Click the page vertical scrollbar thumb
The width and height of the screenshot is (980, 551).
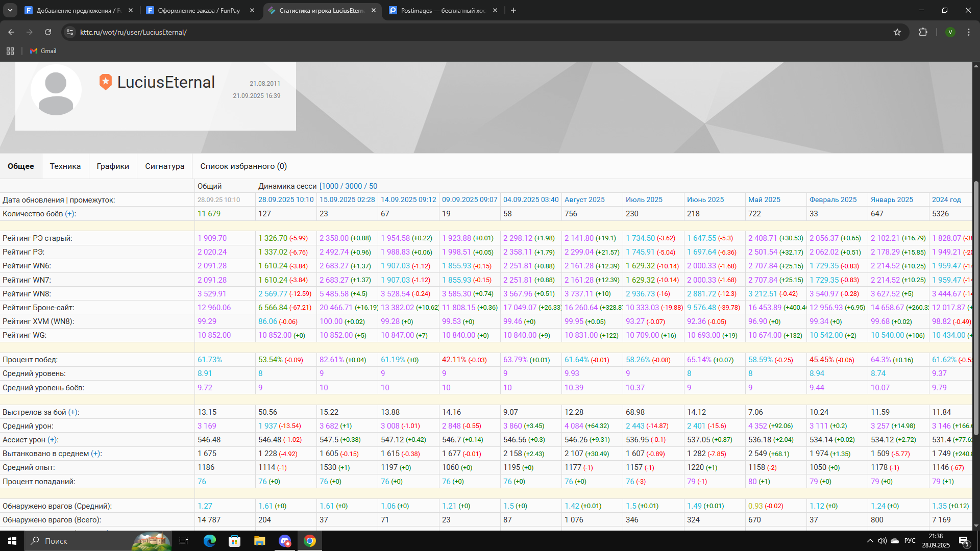(x=976, y=306)
